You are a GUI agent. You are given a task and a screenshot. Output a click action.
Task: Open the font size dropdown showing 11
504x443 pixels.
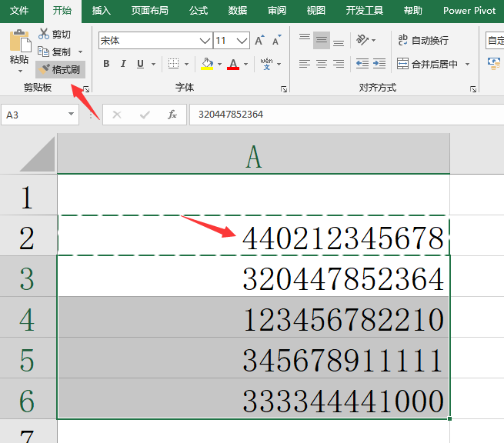coord(242,41)
